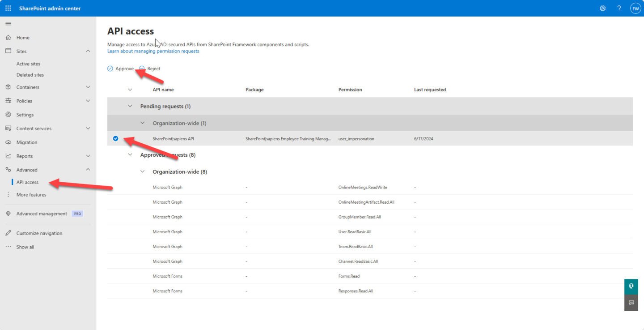Image resolution: width=644 pixels, height=330 pixels.
Task: Collapse the Approved requests (8) group
Action: pos(130,155)
